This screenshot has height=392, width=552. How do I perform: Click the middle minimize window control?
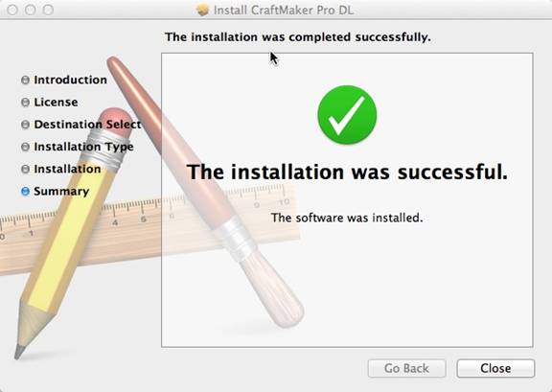(31, 10)
